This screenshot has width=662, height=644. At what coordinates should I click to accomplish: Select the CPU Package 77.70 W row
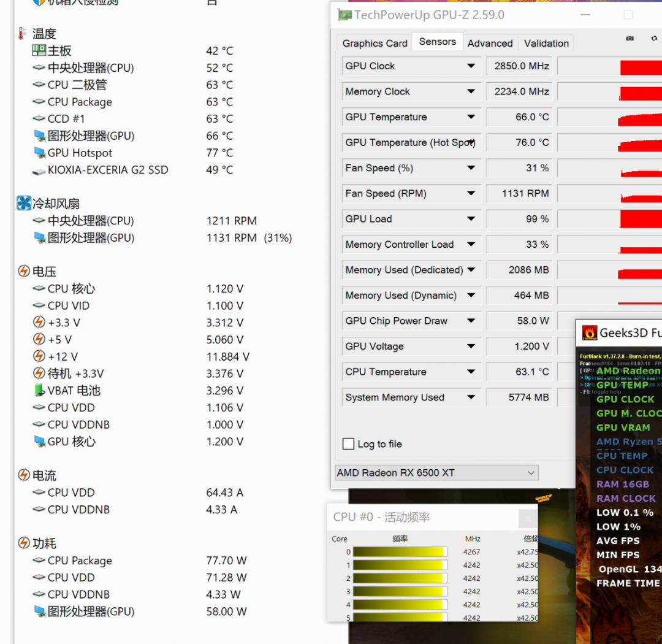pyautogui.click(x=139, y=561)
